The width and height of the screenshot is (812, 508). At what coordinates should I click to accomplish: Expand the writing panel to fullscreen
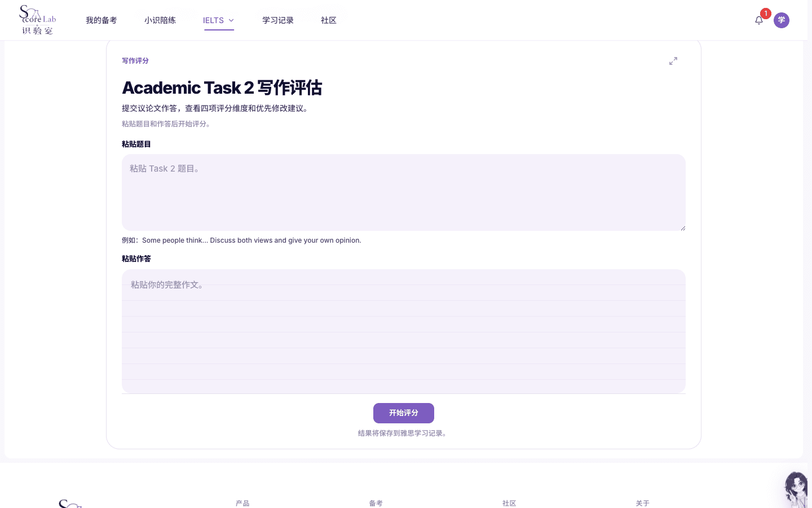673,61
